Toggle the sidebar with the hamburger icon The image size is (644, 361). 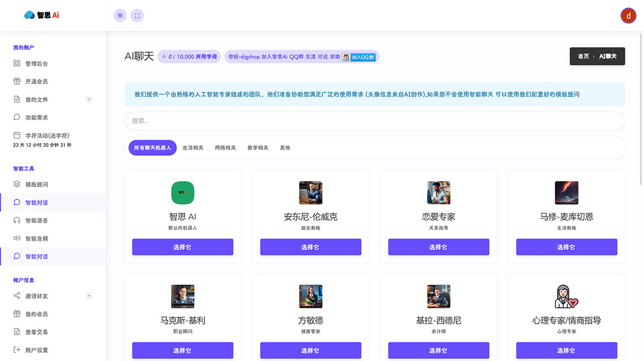tap(120, 15)
